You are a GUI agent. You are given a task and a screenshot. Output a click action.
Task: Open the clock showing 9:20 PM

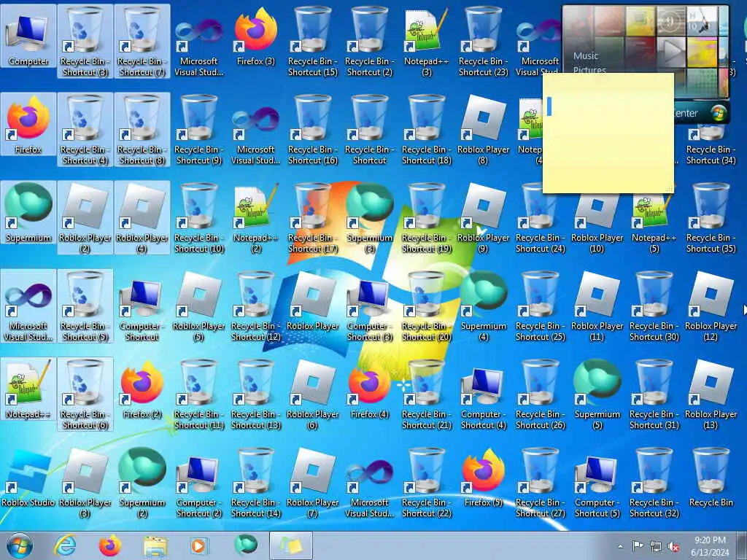pos(710,546)
